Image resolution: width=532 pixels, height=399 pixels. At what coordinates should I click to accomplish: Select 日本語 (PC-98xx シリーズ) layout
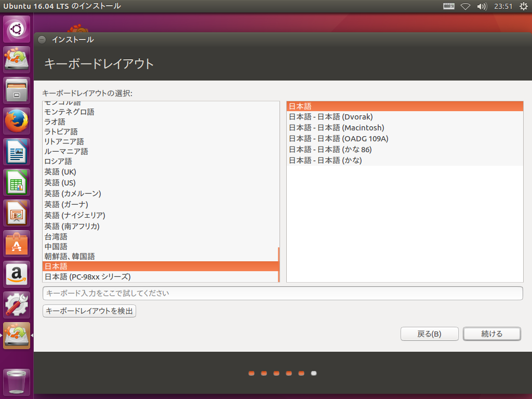point(160,277)
